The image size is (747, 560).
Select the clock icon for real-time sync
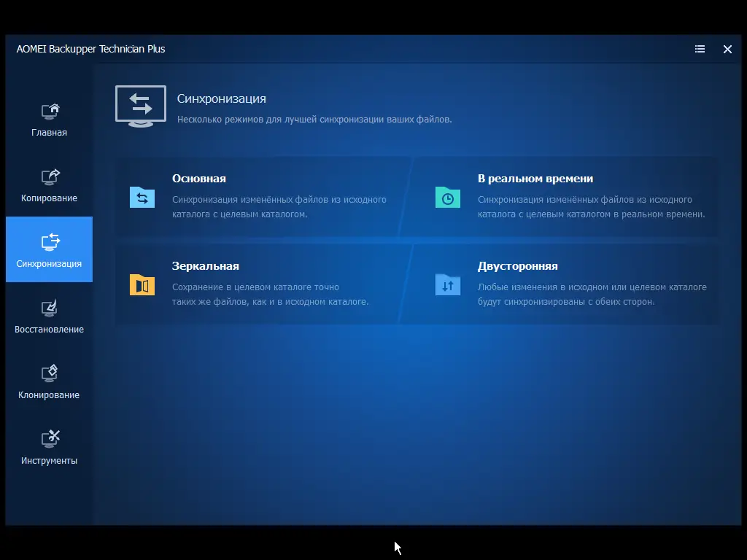click(447, 197)
